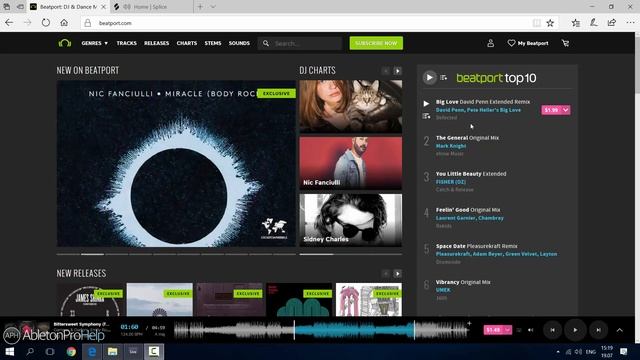Open the TRACKS menu item
This screenshot has width=640, height=360.
pos(127,43)
